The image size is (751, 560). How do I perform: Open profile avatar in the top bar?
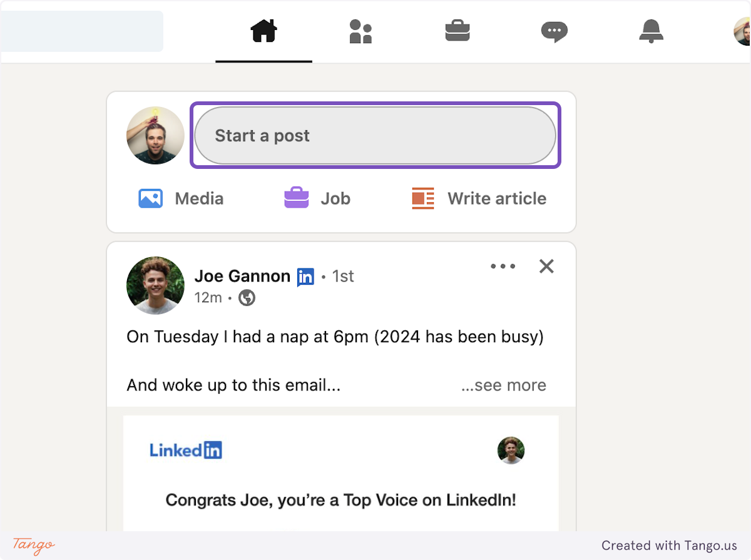tap(742, 31)
